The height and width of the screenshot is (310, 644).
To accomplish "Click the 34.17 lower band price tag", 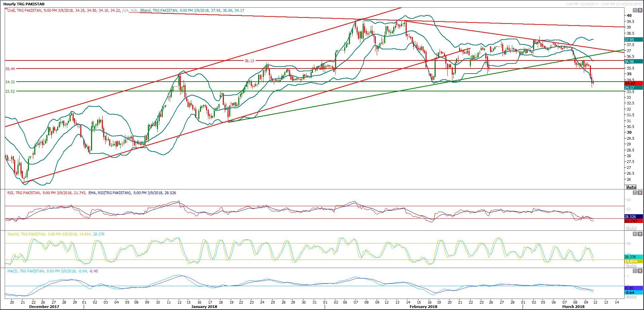I will [x=633, y=88].
